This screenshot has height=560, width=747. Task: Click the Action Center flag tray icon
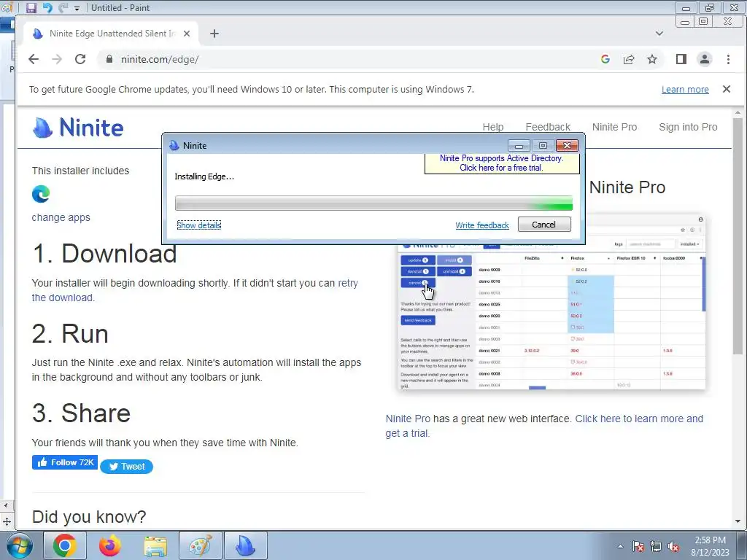[638, 546]
